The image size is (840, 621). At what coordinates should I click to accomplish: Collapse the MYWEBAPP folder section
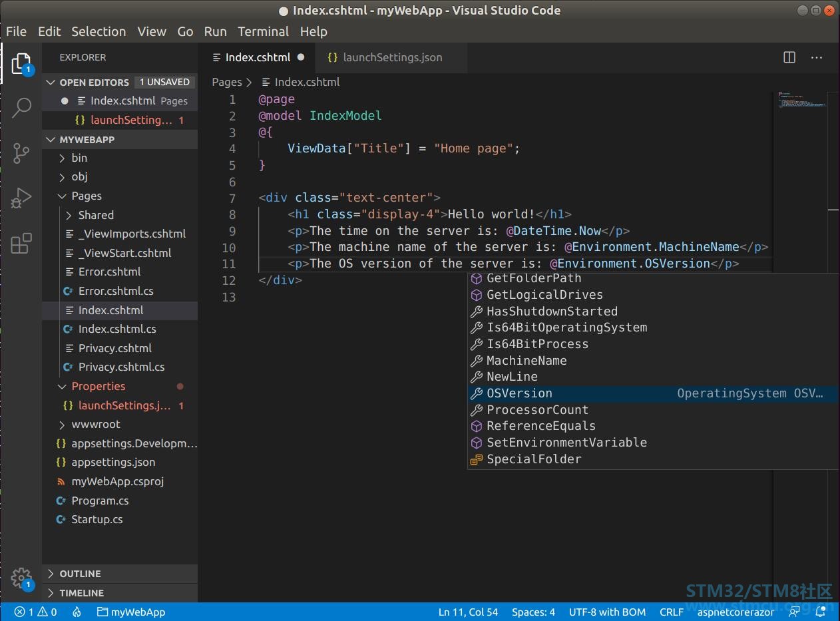[x=120, y=139]
